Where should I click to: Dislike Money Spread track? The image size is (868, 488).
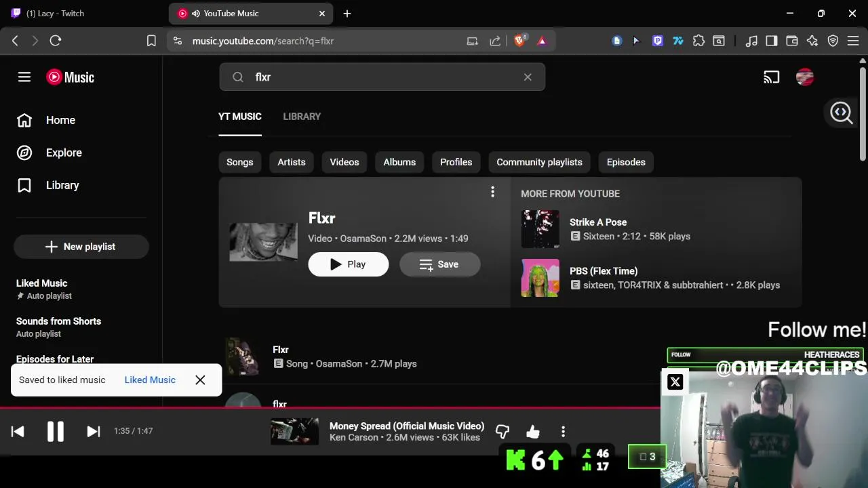pos(502,432)
